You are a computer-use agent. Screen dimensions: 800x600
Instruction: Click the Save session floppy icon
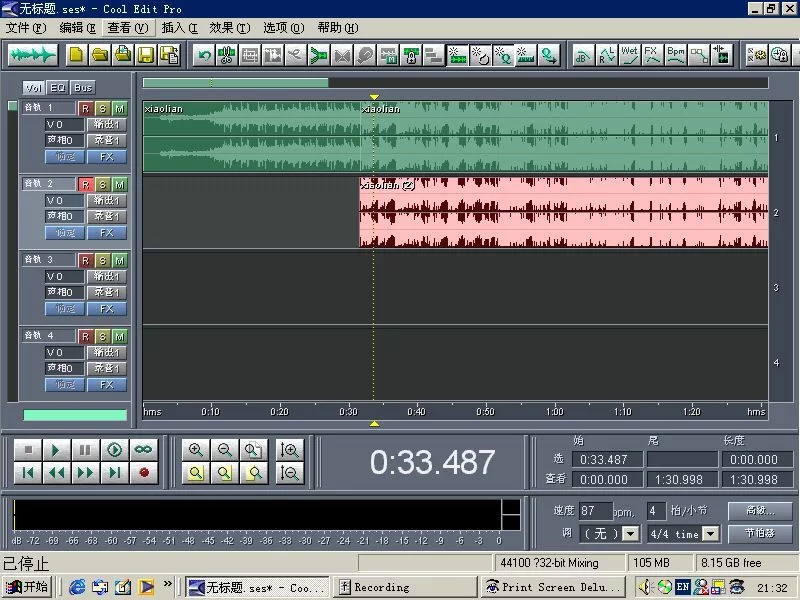(145, 55)
